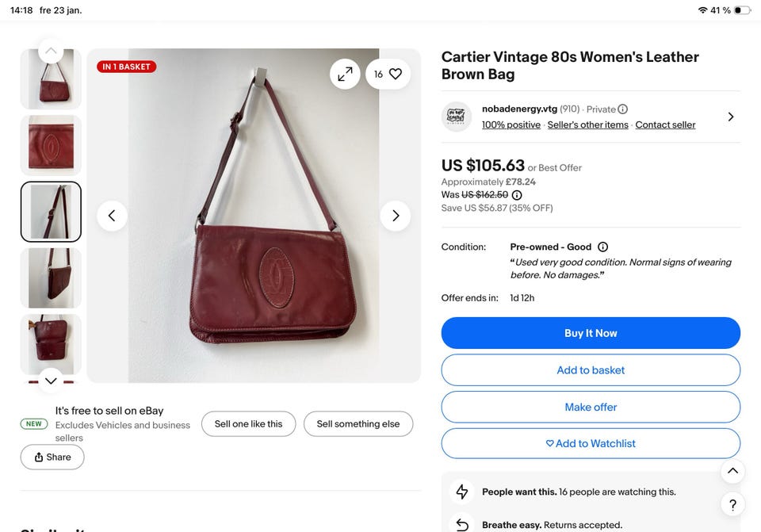
Task: Add the bag to basket
Action: (591, 370)
